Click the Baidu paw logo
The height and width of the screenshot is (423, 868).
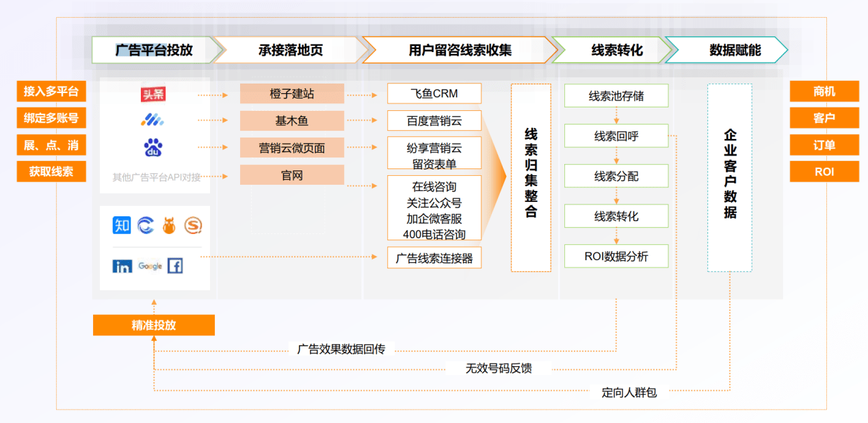(153, 147)
